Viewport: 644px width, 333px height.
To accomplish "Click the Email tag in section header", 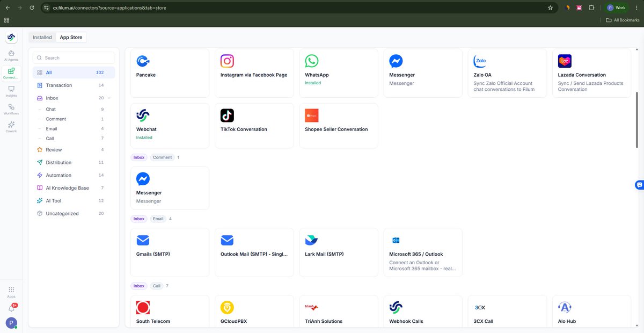I will (x=158, y=219).
